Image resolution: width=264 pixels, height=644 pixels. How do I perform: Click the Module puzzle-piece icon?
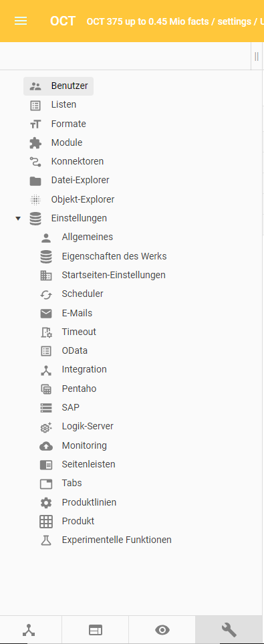(x=35, y=143)
